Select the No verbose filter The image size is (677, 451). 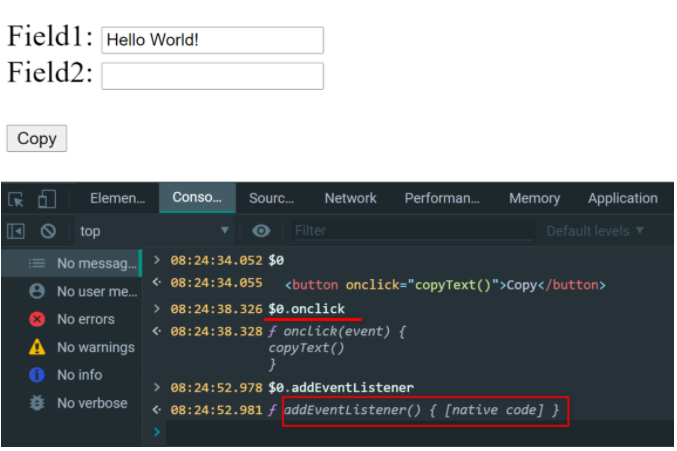tap(91, 403)
